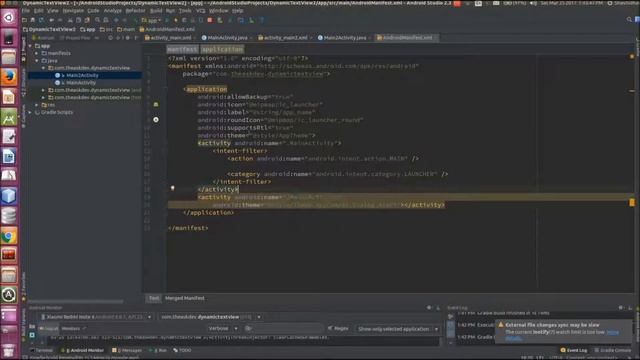Open the Refactor menu
The image size is (640, 360).
tap(135, 11)
